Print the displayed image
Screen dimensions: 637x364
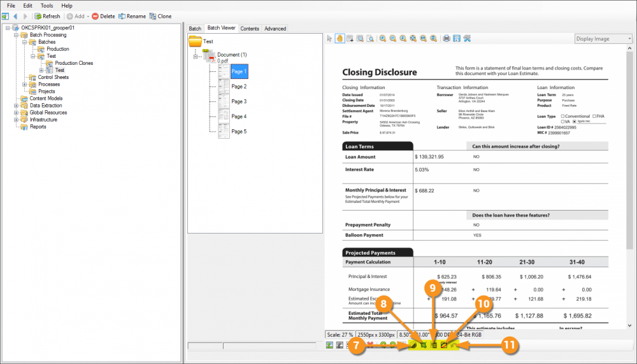click(447, 39)
